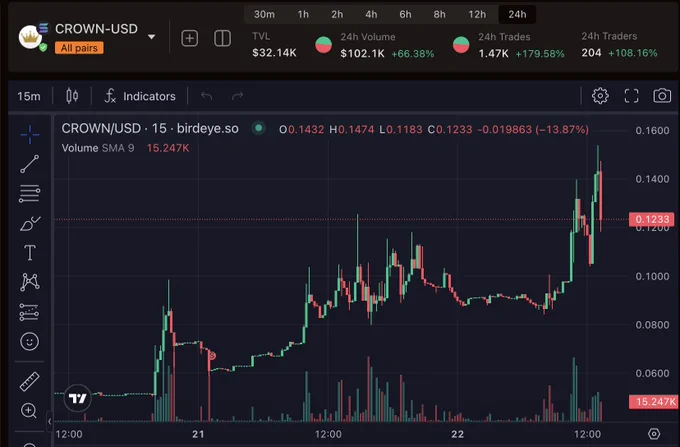Click the redo arrow
This screenshot has height=447, width=680.
pos(237,96)
